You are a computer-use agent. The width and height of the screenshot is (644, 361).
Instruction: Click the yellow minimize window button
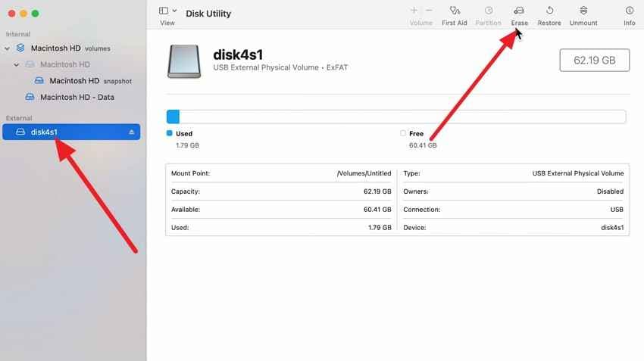(x=23, y=14)
